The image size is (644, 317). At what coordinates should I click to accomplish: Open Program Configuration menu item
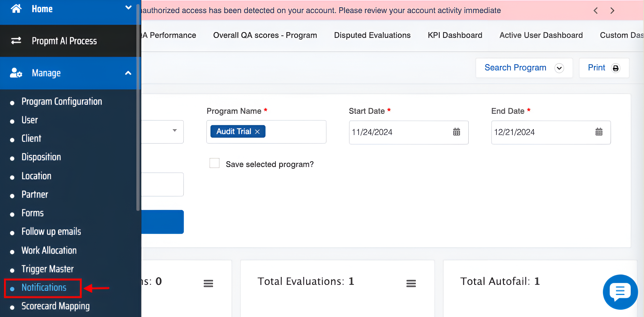[61, 102]
